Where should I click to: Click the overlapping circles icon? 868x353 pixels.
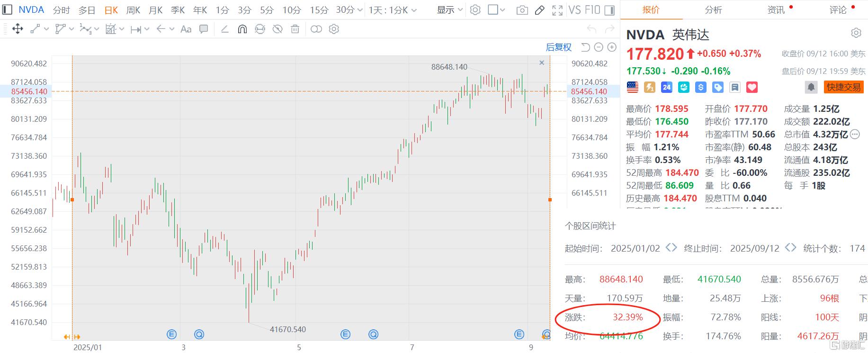[x=316, y=29]
